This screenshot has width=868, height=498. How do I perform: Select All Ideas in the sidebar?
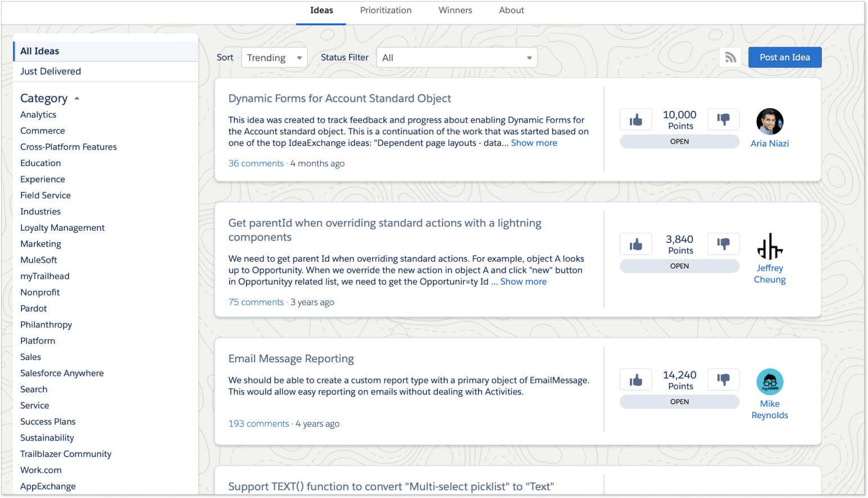(x=106, y=51)
